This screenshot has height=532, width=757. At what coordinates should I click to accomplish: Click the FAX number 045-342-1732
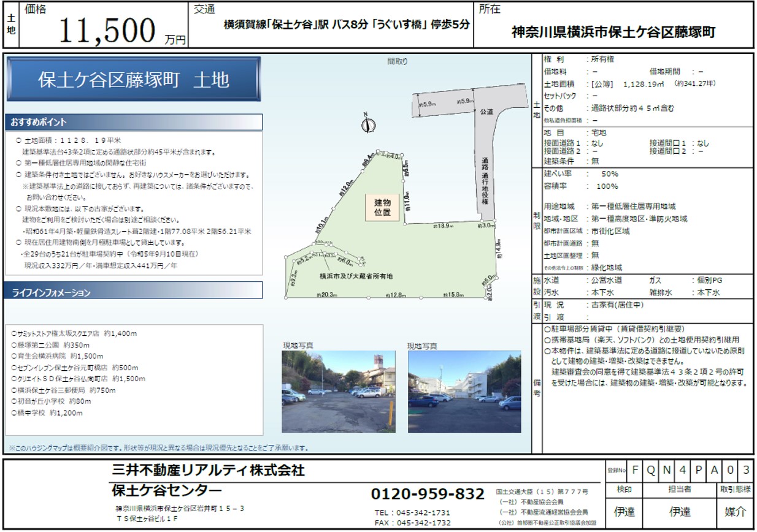[412, 523]
